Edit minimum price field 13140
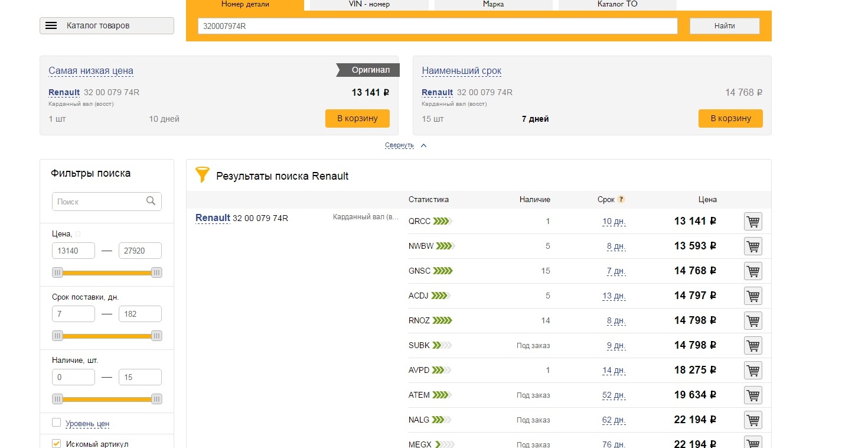The width and height of the screenshot is (868, 448). [x=73, y=251]
